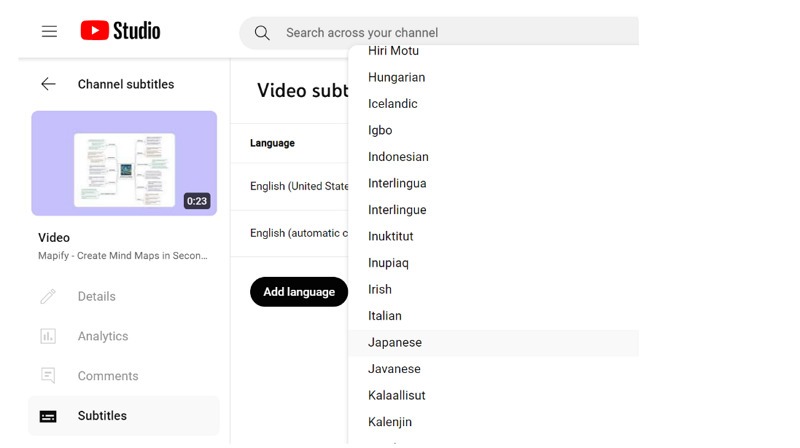Viewport: 800px width, 448px height.
Task: Click the English (United States) language row
Action: tap(289, 186)
